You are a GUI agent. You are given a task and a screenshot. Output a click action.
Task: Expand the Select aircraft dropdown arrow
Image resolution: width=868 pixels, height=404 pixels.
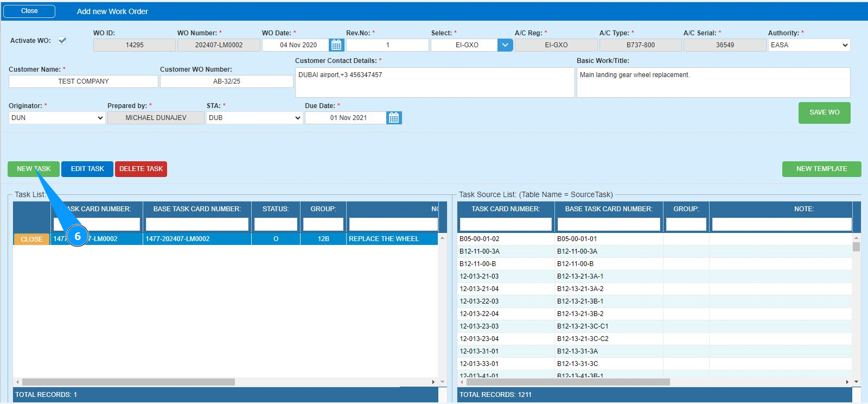point(505,45)
